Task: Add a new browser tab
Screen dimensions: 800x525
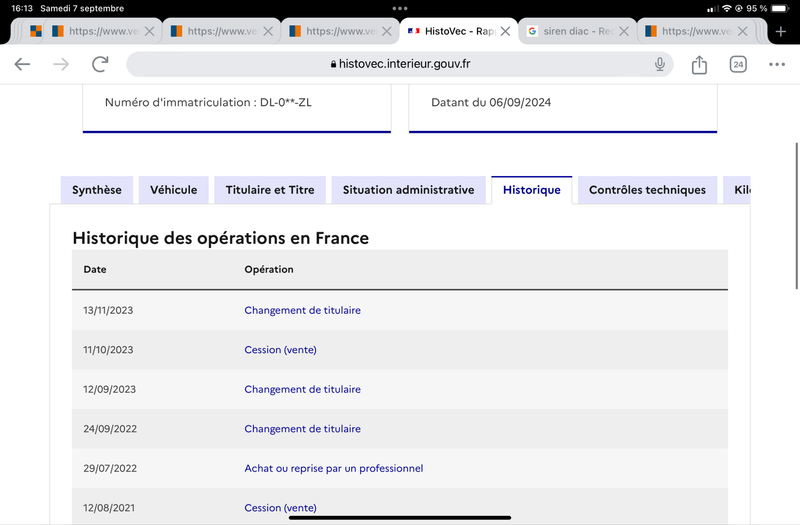Action: click(x=780, y=32)
